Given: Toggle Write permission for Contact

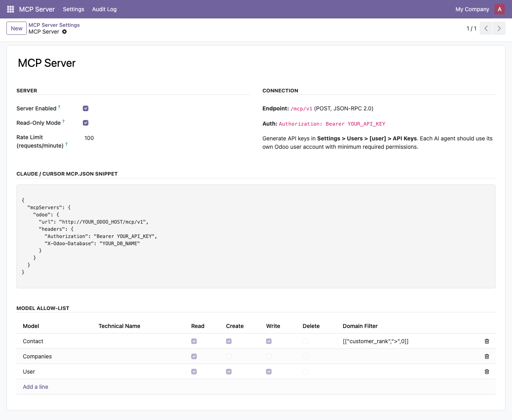Looking at the screenshot, I should point(269,341).
